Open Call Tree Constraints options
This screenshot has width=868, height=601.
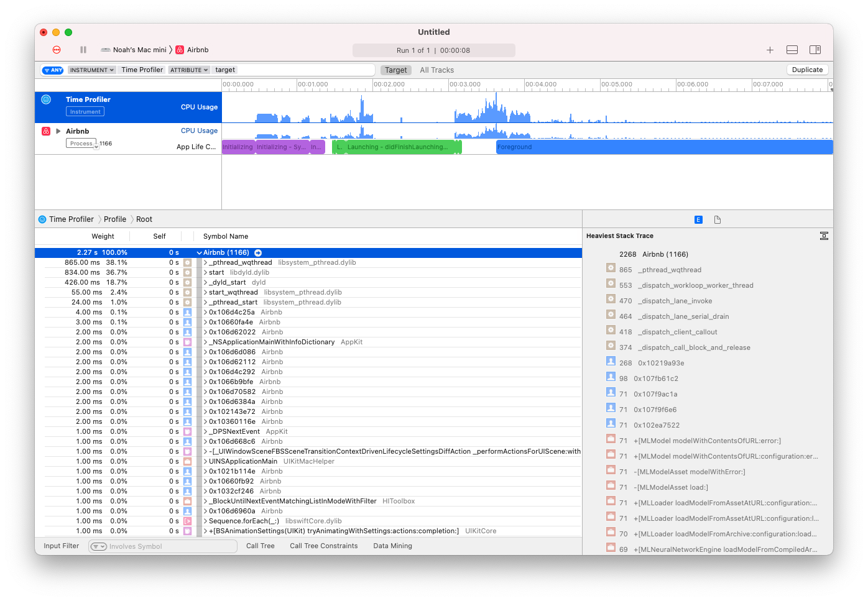click(323, 546)
